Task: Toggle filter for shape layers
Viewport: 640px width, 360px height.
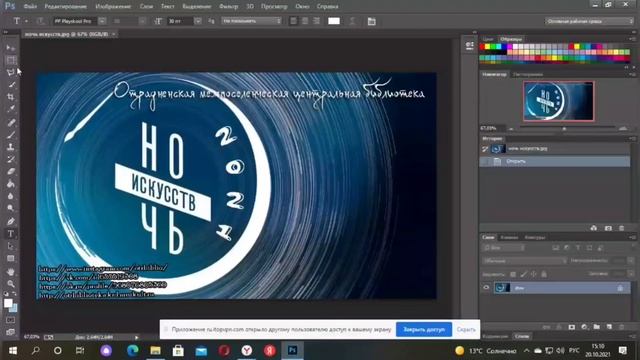Action: 589,248
